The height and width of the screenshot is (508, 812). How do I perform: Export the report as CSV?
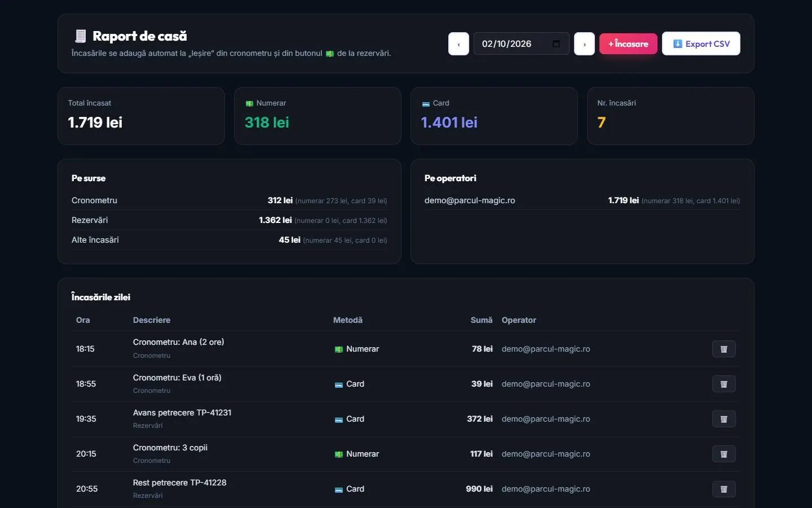pos(701,44)
